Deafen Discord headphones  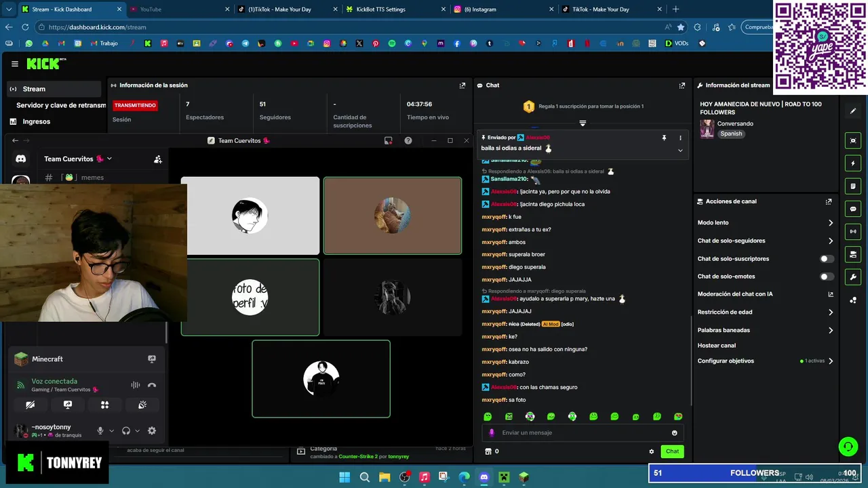coord(126,430)
